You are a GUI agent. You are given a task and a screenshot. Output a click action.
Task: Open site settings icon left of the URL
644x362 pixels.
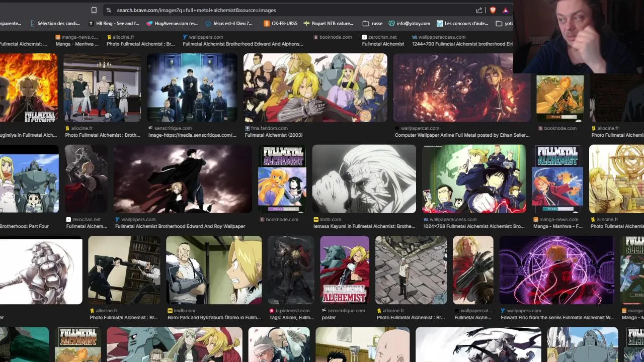pyautogui.click(x=109, y=10)
